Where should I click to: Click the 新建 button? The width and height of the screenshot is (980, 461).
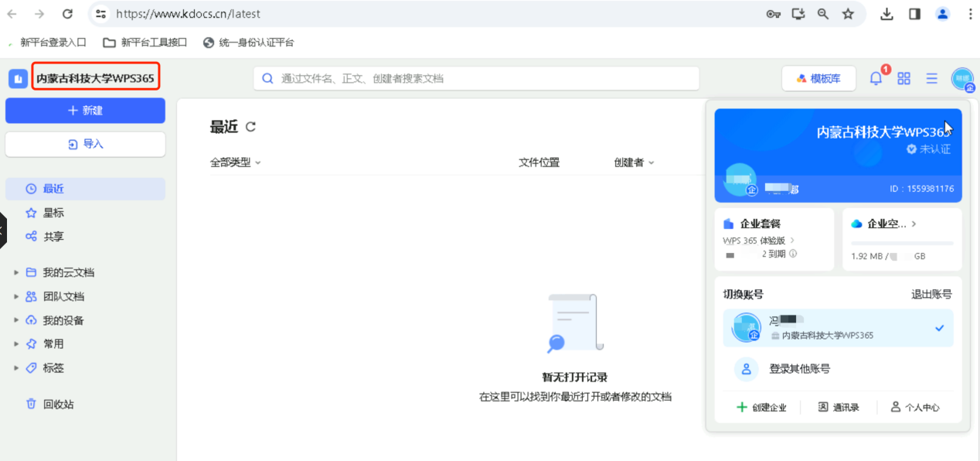tap(85, 111)
